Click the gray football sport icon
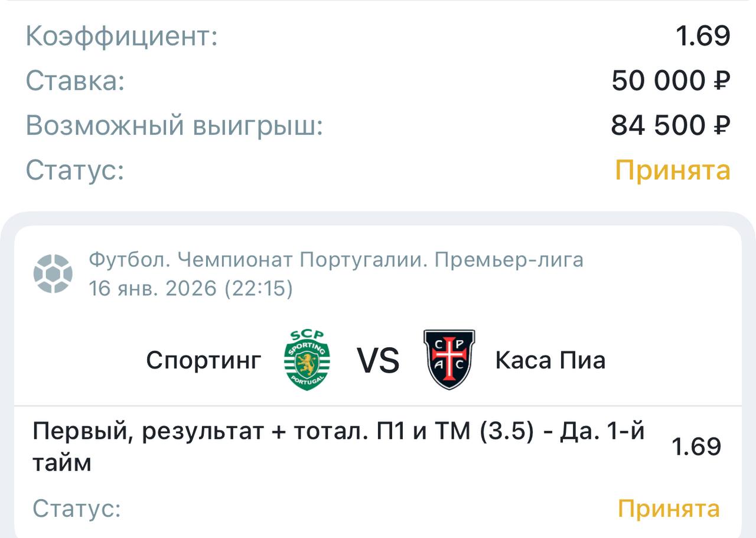The width and height of the screenshot is (756, 538). [x=53, y=274]
